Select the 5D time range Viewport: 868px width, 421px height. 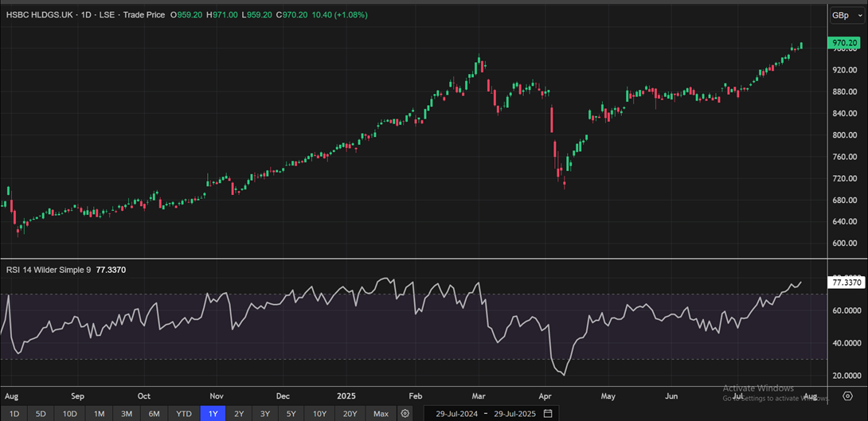[41, 414]
